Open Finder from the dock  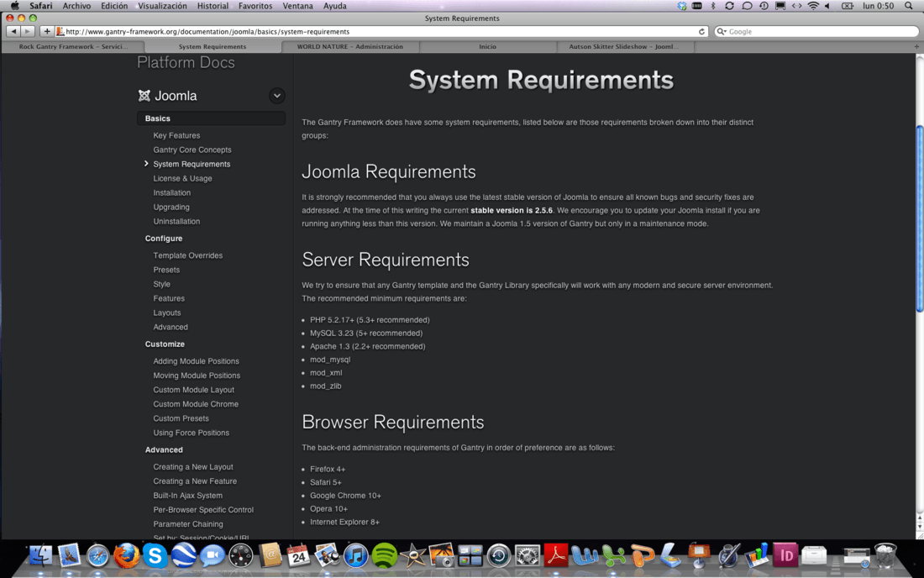[x=40, y=555]
